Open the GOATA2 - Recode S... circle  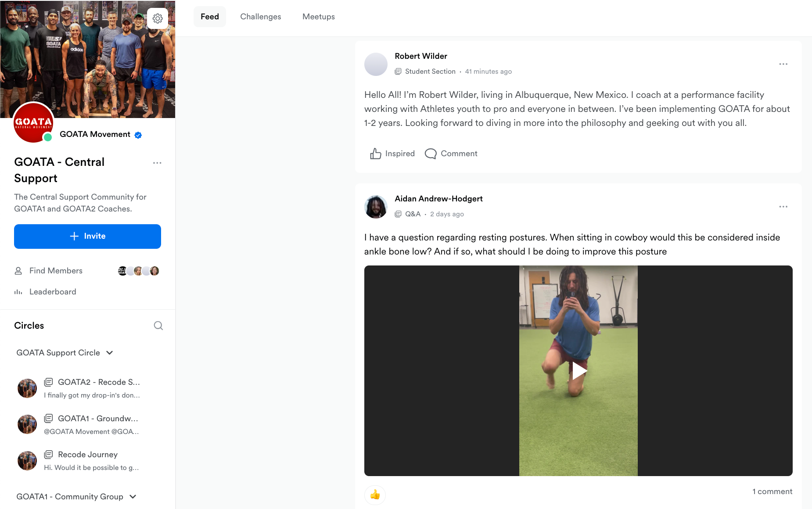pyautogui.click(x=99, y=382)
